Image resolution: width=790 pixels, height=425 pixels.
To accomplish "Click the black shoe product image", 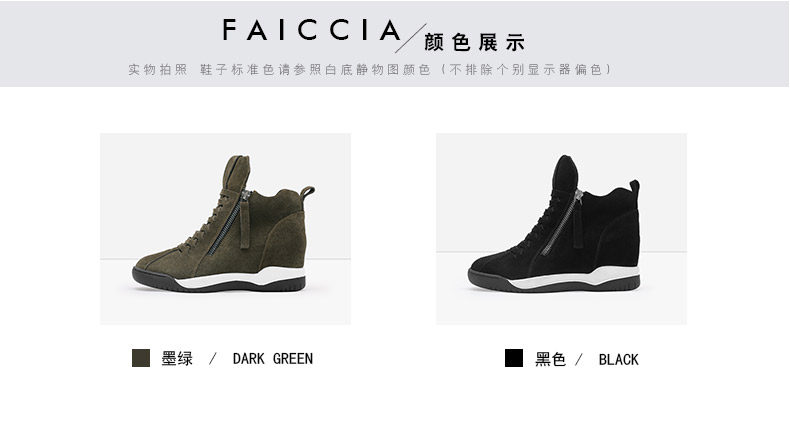I will point(561,229).
